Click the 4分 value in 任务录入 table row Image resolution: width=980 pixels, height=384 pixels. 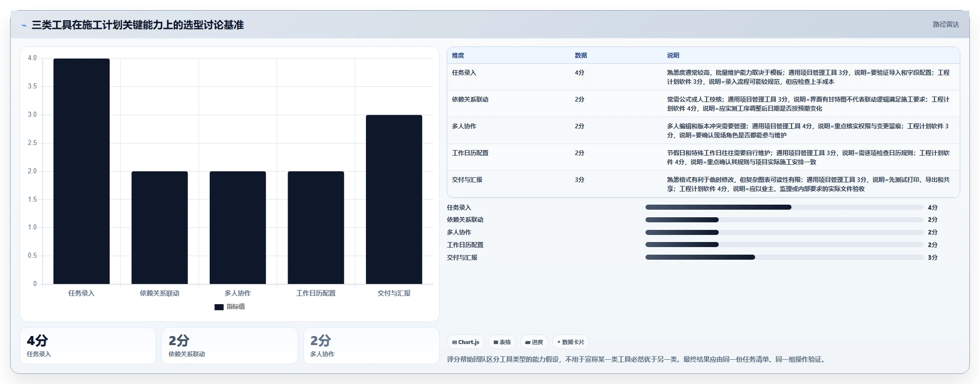point(579,73)
